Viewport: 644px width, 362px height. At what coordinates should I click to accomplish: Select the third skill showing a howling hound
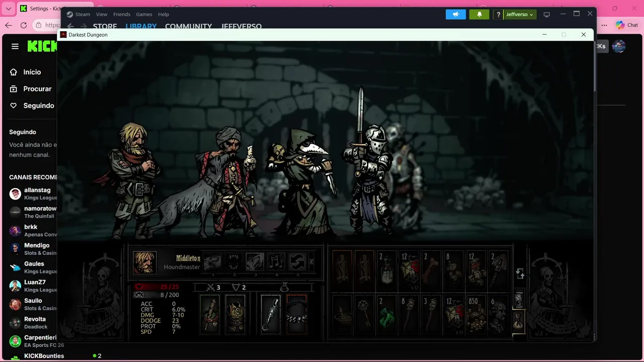pos(255,262)
